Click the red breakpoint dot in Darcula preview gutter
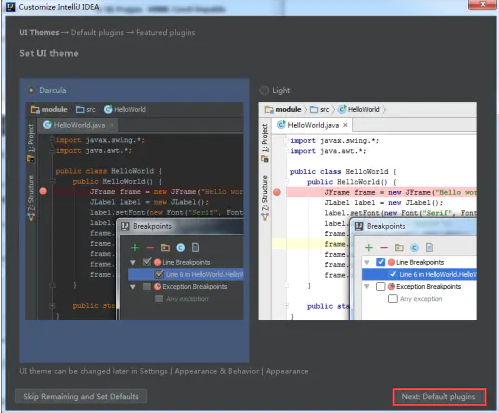The height and width of the screenshot is (413, 499). click(43, 191)
